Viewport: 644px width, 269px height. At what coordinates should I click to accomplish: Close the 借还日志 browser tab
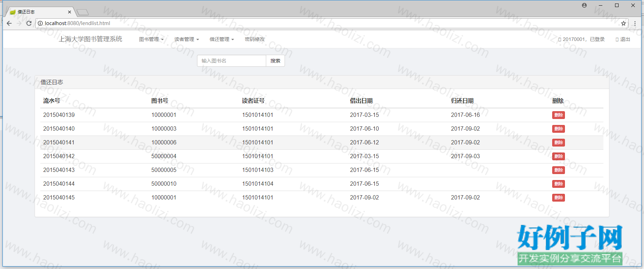click(x=69, y=12)
